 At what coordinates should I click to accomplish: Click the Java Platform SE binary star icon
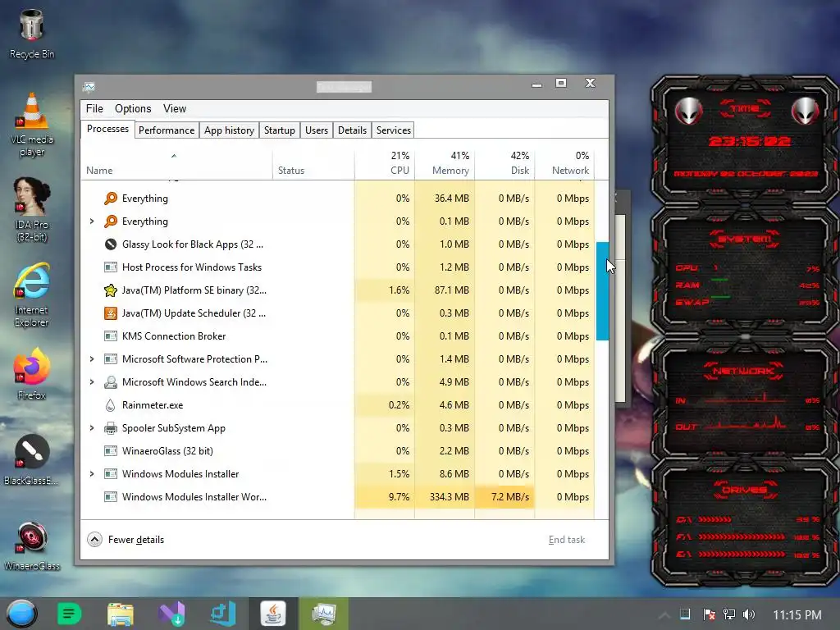pyautogui.click(x=111, y=290)
